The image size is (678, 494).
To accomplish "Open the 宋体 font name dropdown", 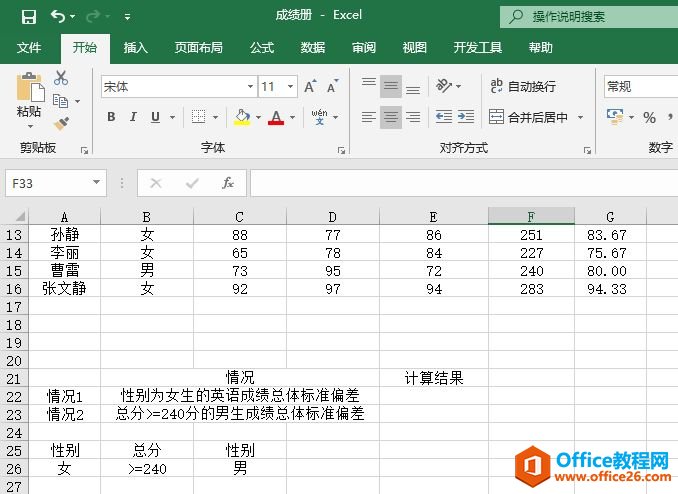I will point(250,87).
